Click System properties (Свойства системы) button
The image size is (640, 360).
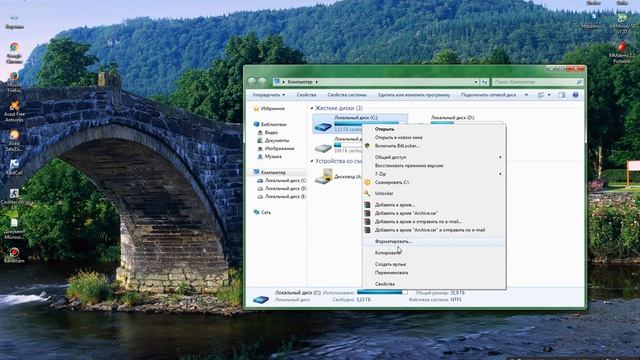pyautogui.click(x=347, y=95)
